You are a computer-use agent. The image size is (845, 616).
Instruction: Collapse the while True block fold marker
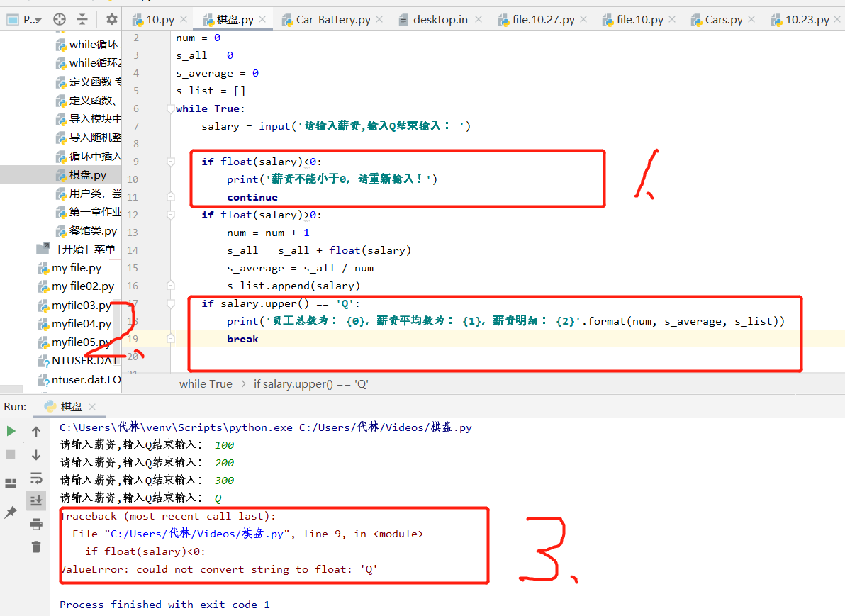click(x=171, y=108)
